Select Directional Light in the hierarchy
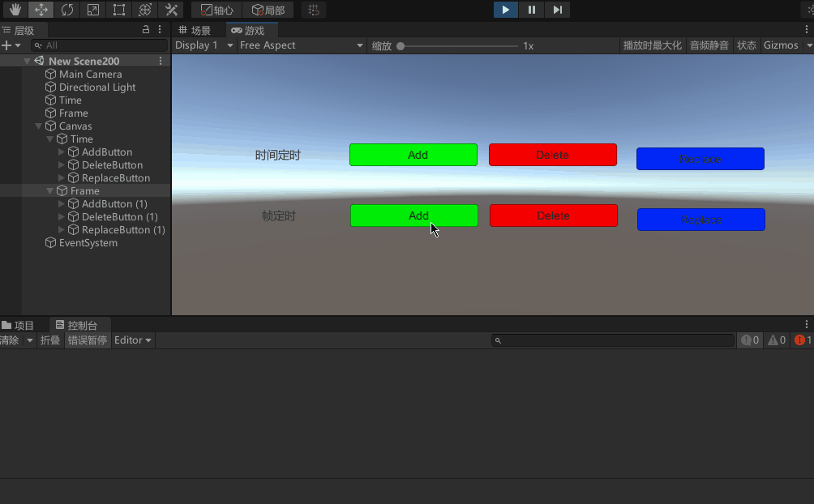814x504 pixels. click(97, 88)
